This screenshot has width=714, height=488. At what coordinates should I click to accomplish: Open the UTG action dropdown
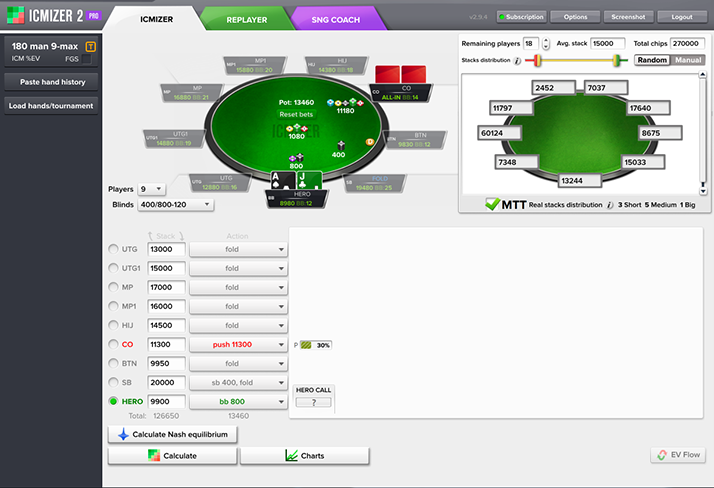coord(238,249)
